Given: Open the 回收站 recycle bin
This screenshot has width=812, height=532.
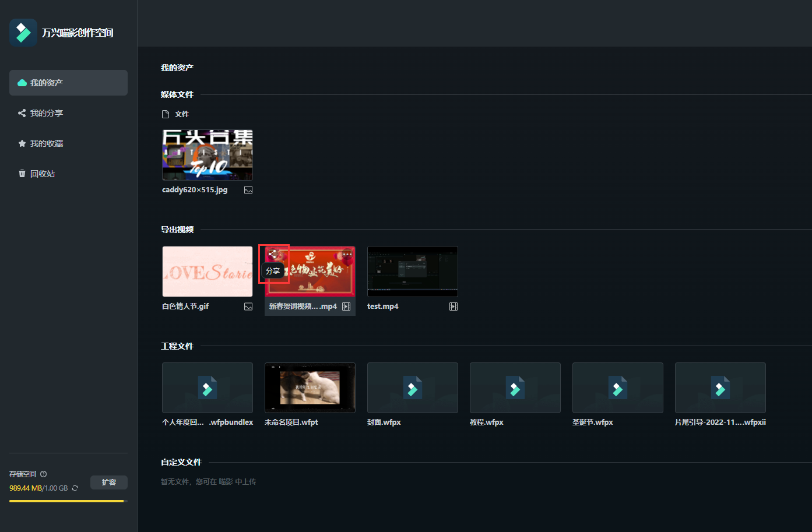Looking at the screenshot, I should coord(68,174).
